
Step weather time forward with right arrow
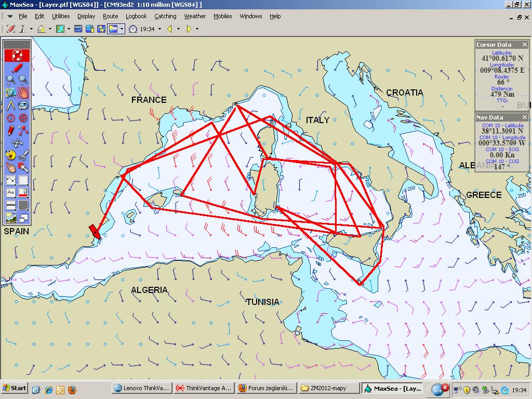189,29
